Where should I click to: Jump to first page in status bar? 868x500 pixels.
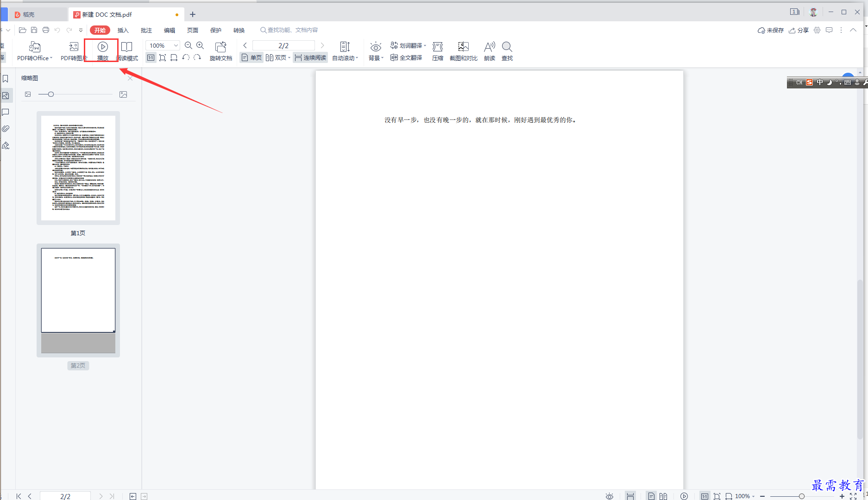tap(19, 496)
